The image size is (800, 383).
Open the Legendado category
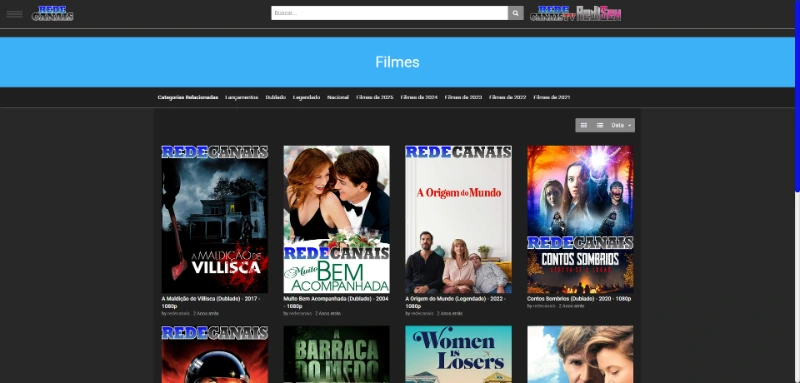pyautogui.click(x=307, y=97)
